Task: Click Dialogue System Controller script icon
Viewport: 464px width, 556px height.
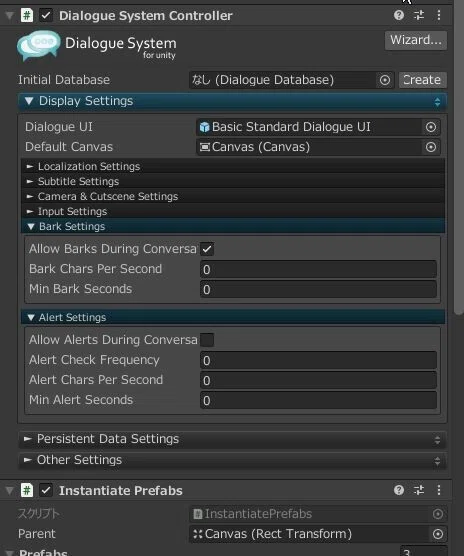Action: pyautogui.click(x=27, y=15)
